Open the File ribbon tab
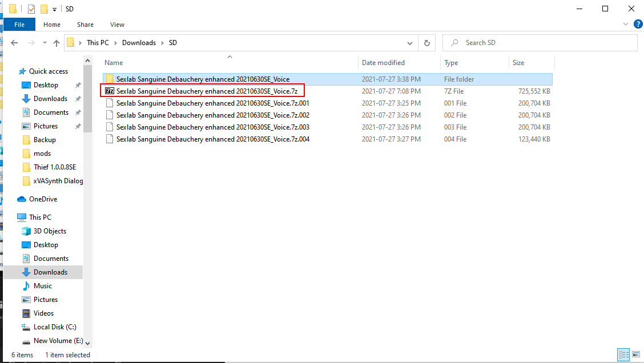The image size is (644, 363). click(x=19, y=25)
